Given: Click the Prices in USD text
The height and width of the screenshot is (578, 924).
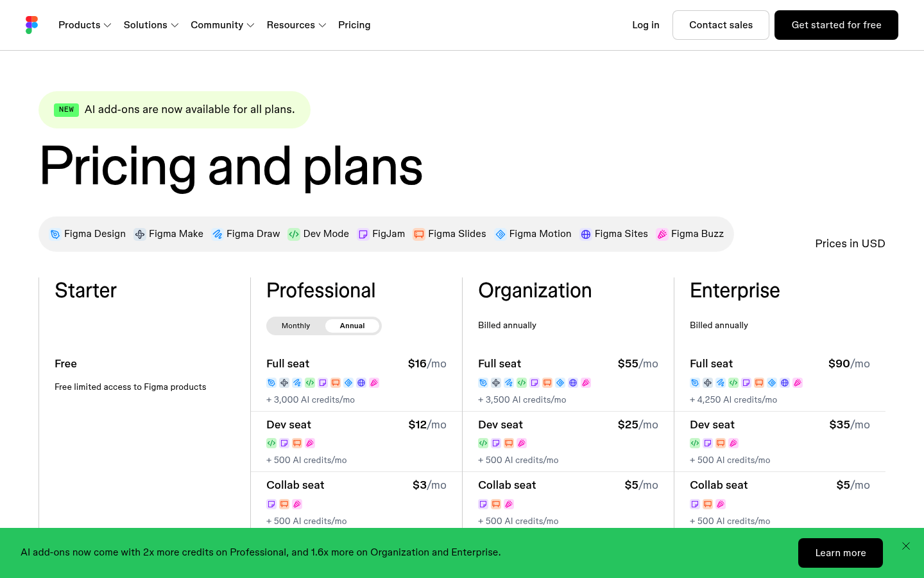Looking at the screenshot, I should [x=850, y=243].
